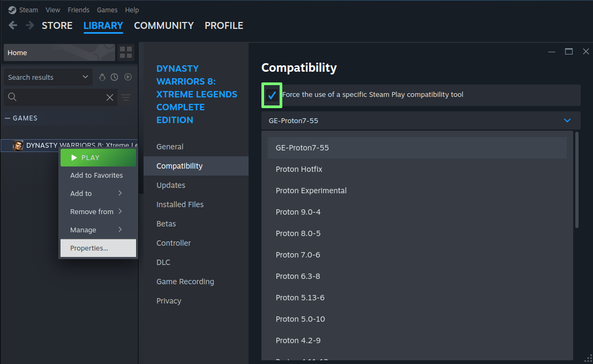Go to the PROFILE tab
The width and height of the screenshot is (593, 364).
click(x=224, y=26)
